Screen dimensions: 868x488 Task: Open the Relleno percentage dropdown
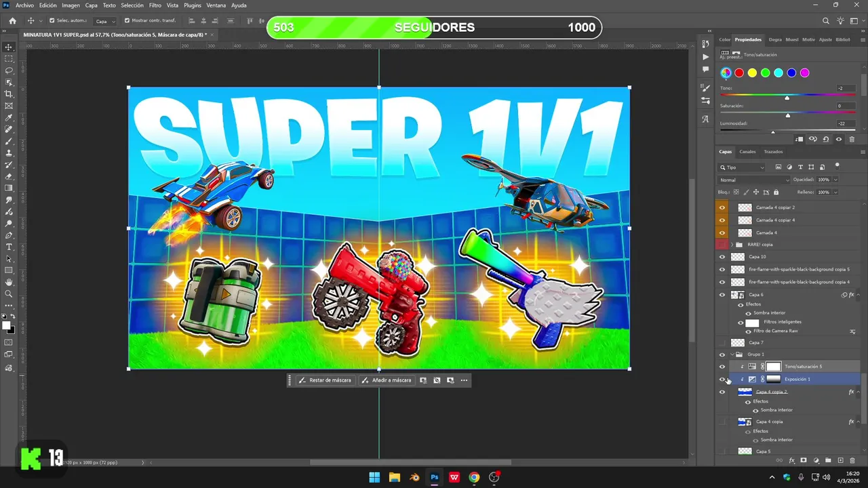tap(835, 192)
